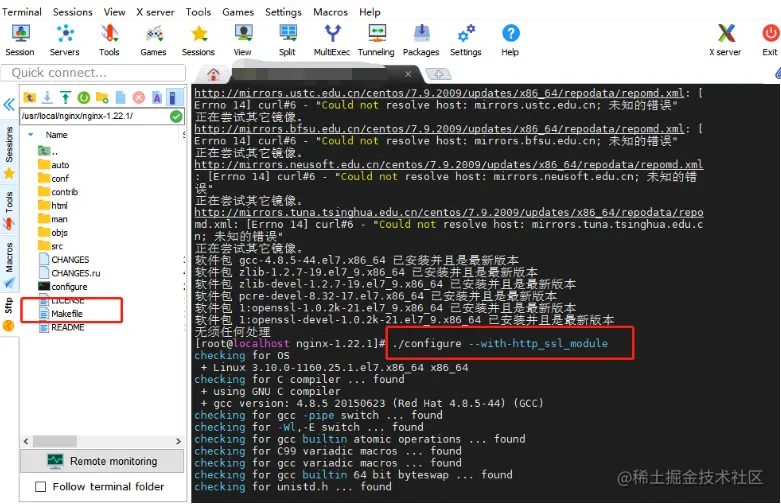
Task: Click the Remote monitoring button
Action: click(102, 461)
